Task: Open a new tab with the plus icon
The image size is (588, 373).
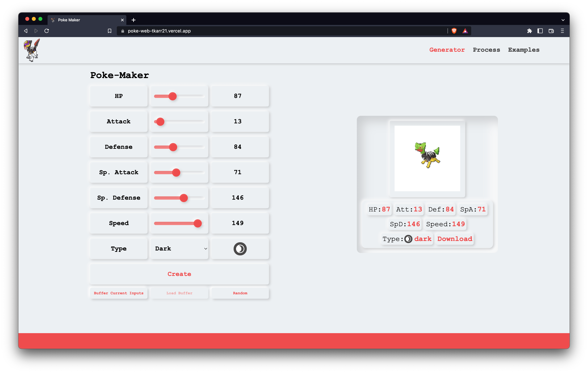Action: click(x=133, y=20)
